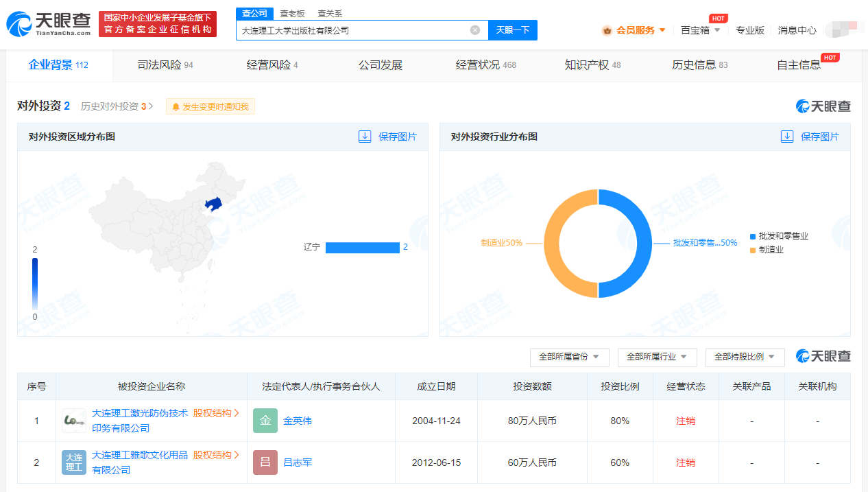868x492 pixels.
Task: Click the download icon to save region distribution chart
Action: (x=364, y=137)
